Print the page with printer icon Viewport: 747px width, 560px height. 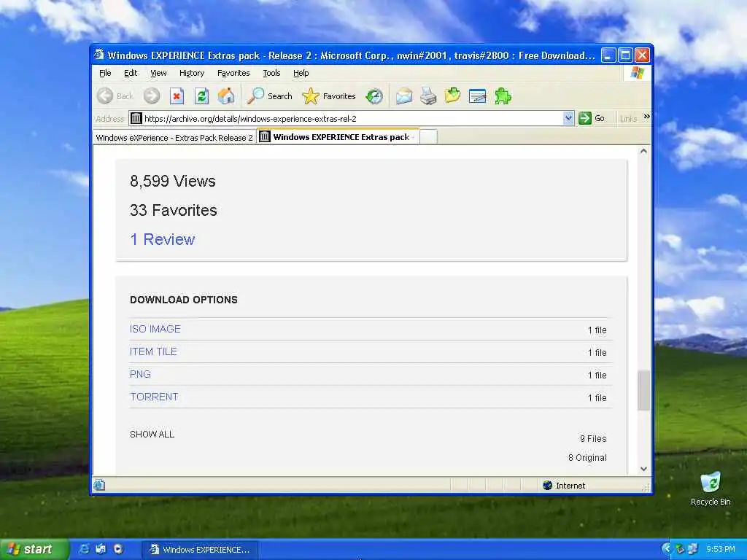coord(428,96)
